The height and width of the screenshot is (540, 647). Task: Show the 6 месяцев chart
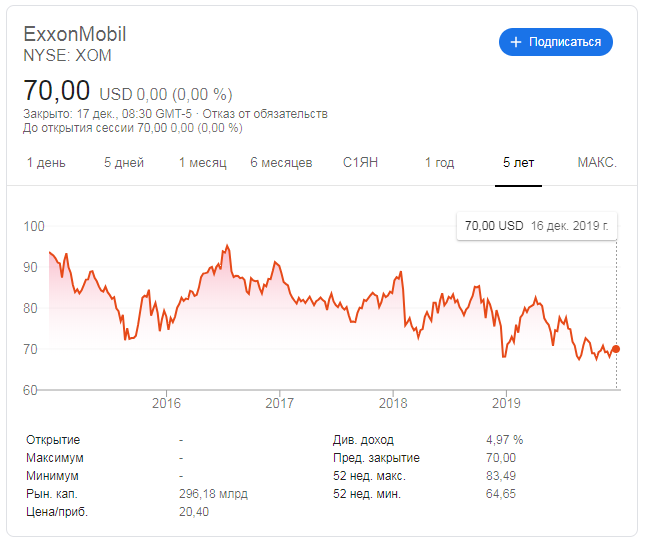tap(281, 163)
